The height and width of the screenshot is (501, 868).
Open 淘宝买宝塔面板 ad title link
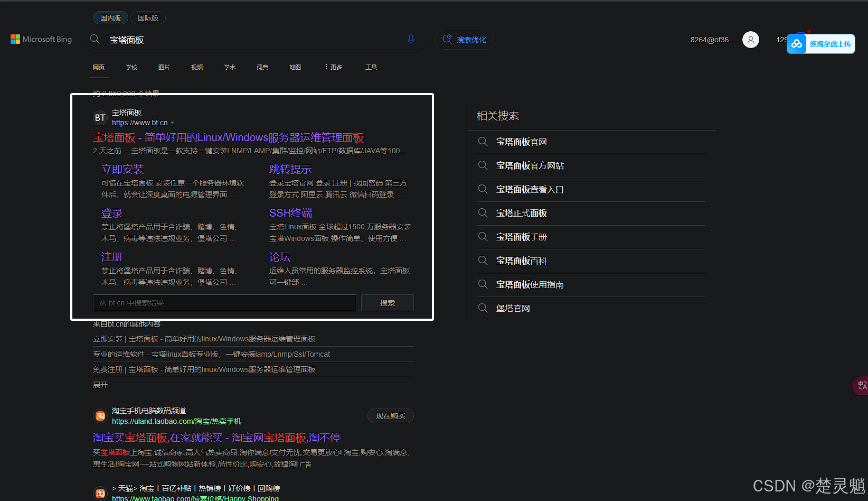pyautogui.click(x=217, y=438)
